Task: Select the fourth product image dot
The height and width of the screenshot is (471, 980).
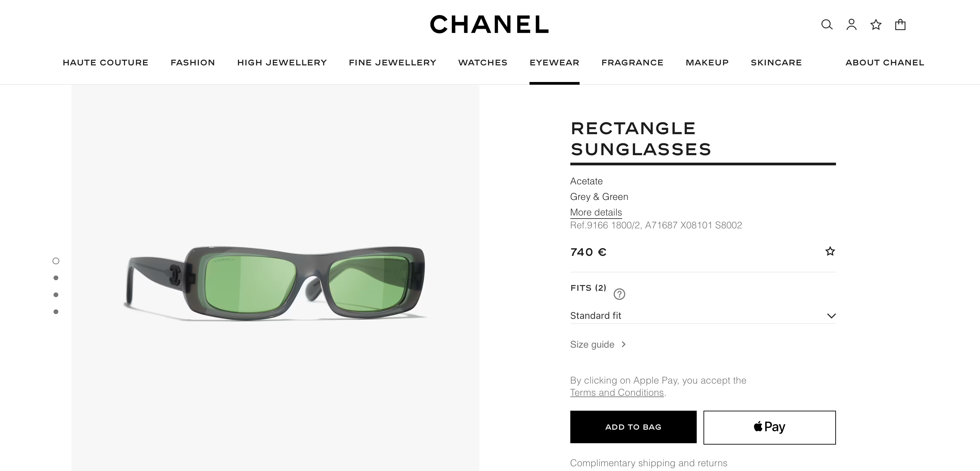Action: click(56, 312)
